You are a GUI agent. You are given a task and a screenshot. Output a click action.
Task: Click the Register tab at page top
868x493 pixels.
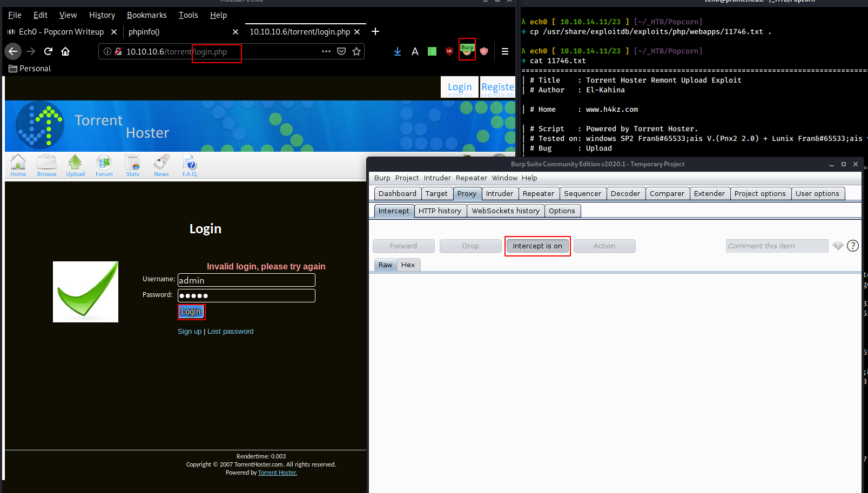pos(497,87)
